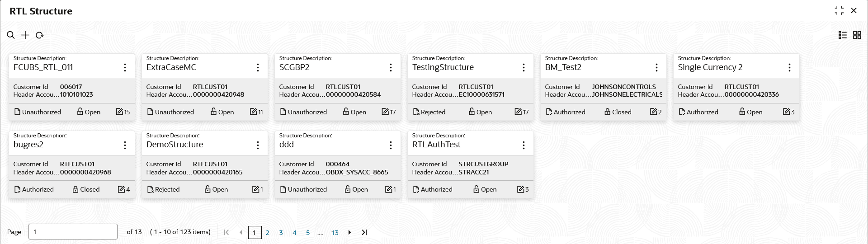Screen dimensions: 868x244
Task: Go to the next page arrow
Action: coord(349,232)
